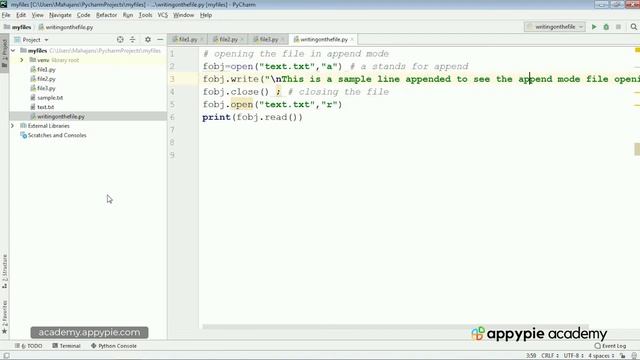This screenshot has height=360, width=640.
Task: Open the Structure side tab
Action: tap(4, 271)
